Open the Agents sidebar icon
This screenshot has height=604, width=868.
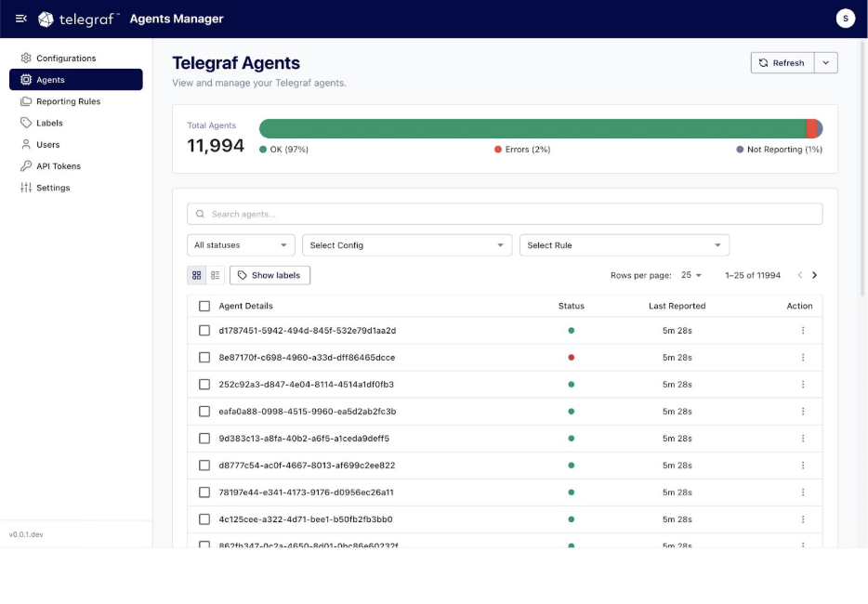pyautogui.click(x=26, y=79)
